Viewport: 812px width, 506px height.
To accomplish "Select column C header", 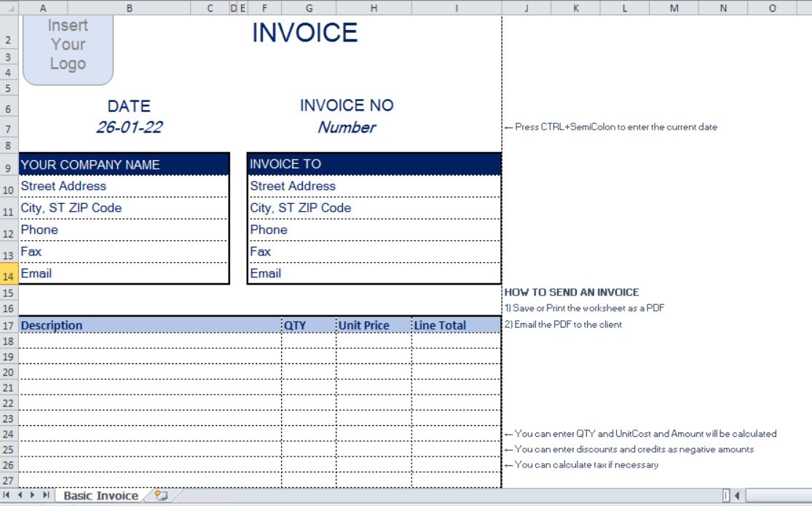I will coord(210,8).
